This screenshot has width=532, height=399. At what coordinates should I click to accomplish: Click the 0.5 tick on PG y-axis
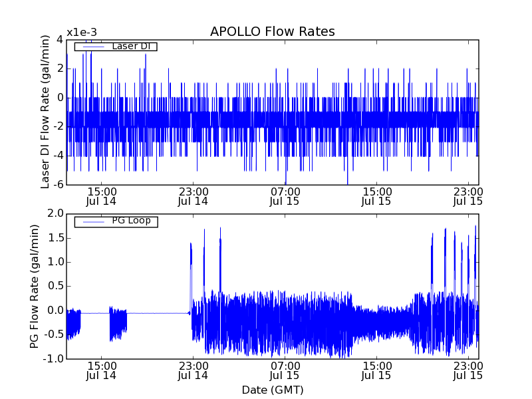pos(56,286)
